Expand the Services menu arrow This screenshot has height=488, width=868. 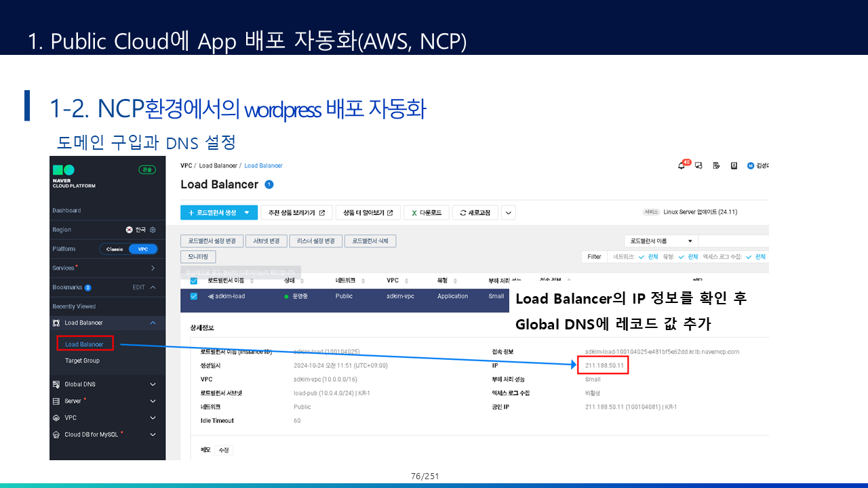click(153, 268)
